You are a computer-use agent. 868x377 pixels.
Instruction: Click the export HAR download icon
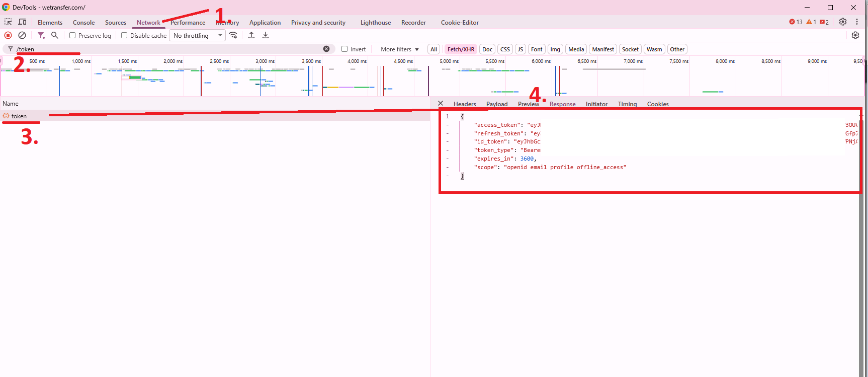(266, 35)
